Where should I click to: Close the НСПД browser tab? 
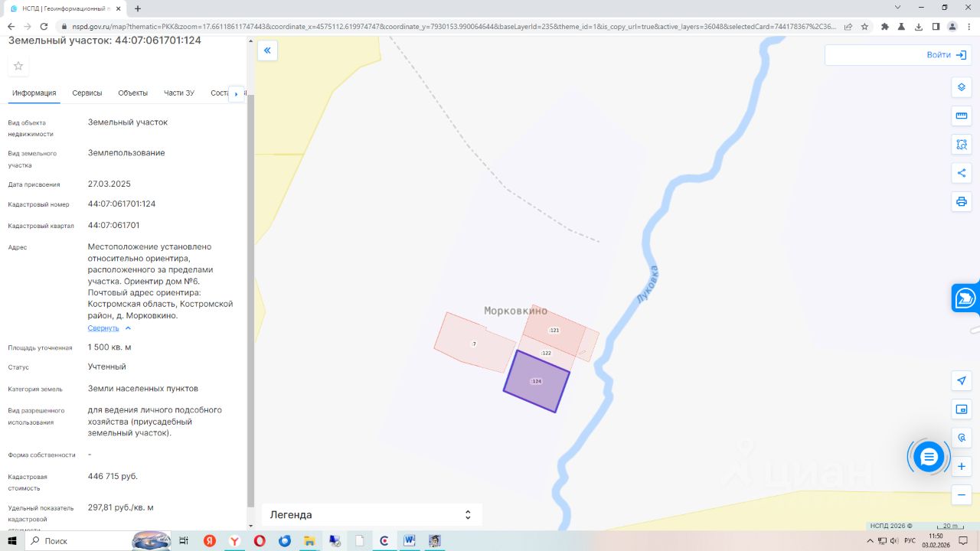pos(118,8)
